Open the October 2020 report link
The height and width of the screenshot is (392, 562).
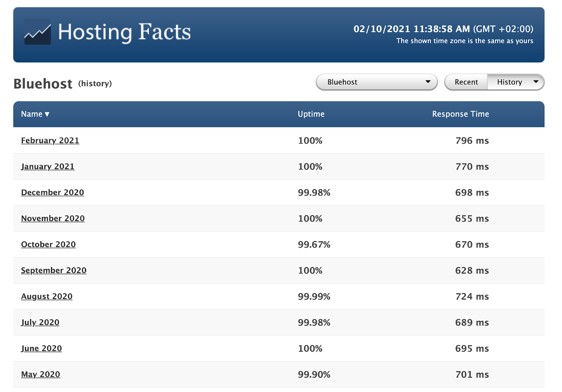[48, 244]
